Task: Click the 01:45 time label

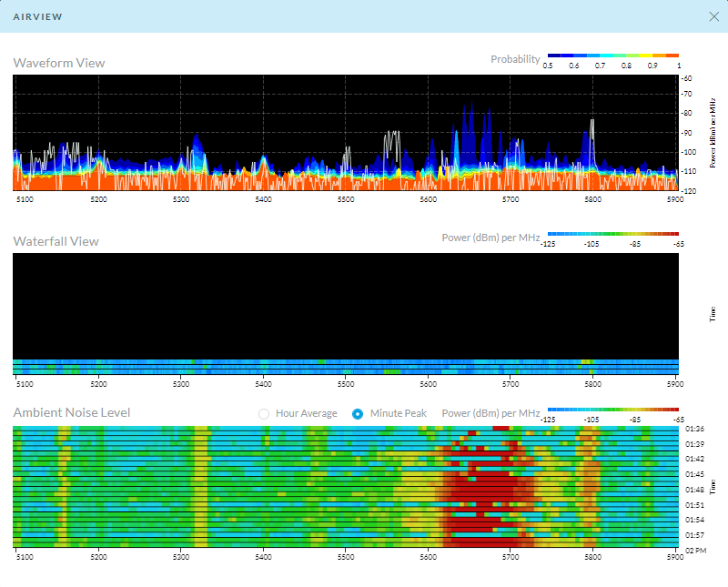Action: coord(694,474)
